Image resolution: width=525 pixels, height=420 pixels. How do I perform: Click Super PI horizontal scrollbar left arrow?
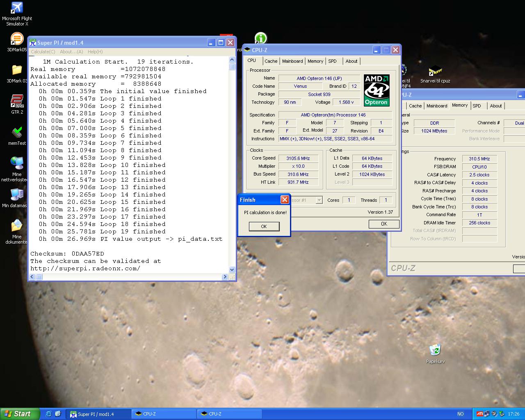(x=33, y=277)
